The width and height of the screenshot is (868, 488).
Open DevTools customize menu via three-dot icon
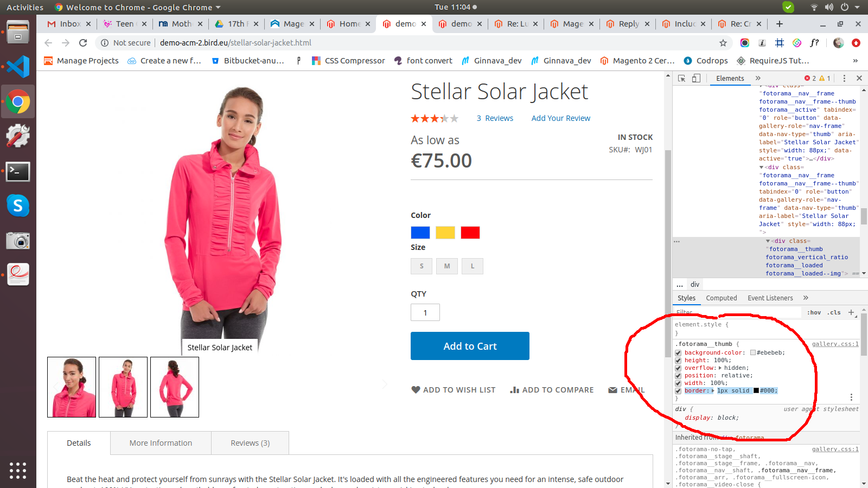click(844, 78)
